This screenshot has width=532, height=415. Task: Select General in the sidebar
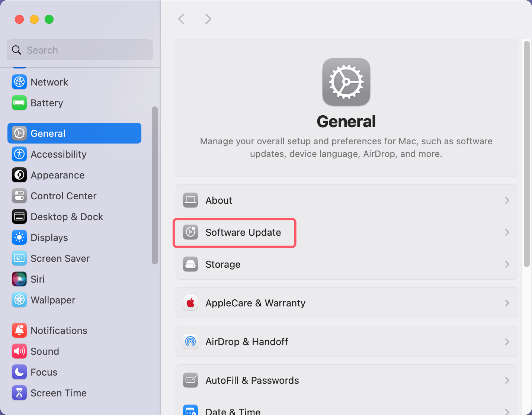(48, 133)
